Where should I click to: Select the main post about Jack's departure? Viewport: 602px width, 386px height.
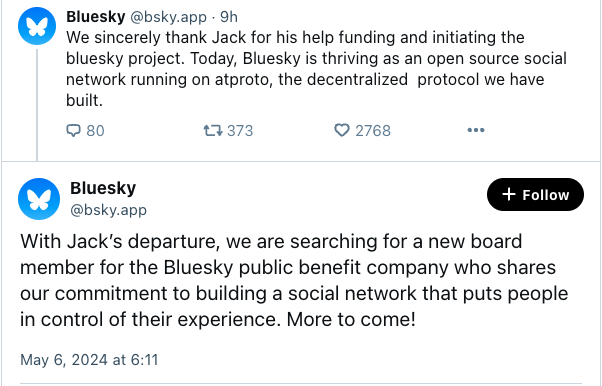[294, 280]
